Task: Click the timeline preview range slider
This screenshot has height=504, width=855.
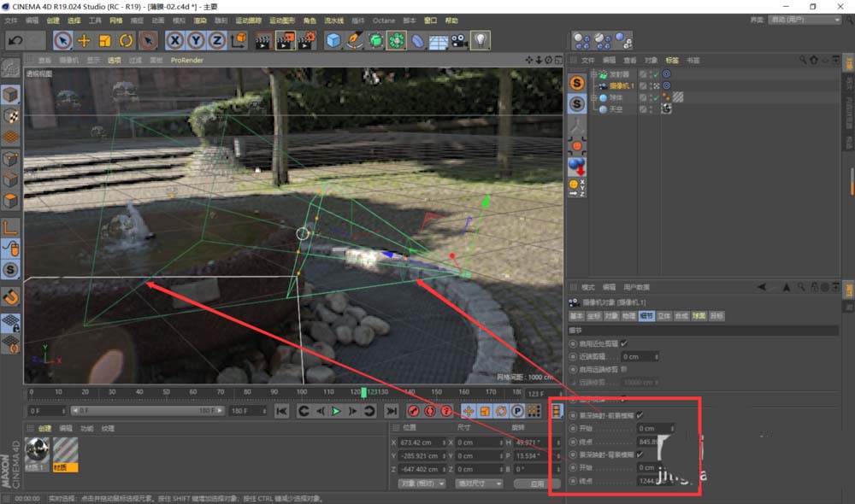Action: 147,411
